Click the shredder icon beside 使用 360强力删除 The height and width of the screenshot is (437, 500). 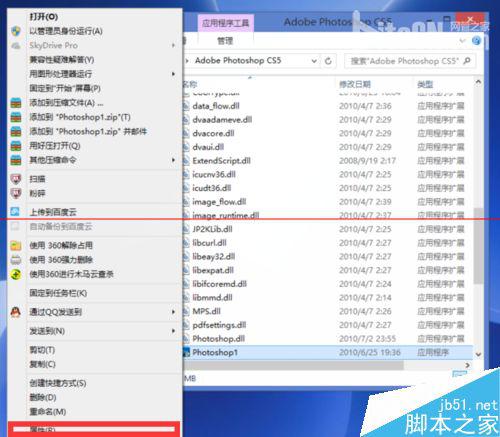coord(16,260)
